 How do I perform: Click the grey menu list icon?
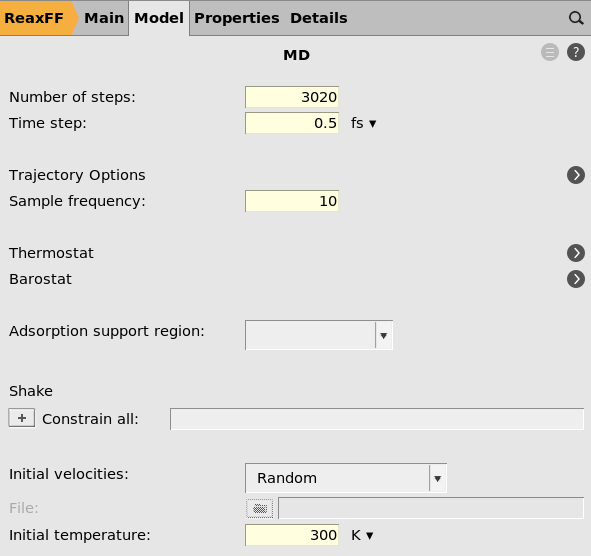pyautogui.click(x=550, y=52)
